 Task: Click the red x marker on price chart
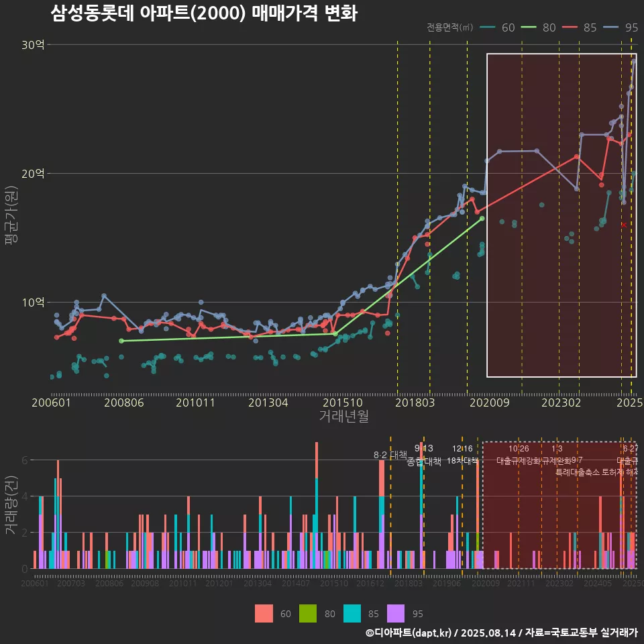624,225
